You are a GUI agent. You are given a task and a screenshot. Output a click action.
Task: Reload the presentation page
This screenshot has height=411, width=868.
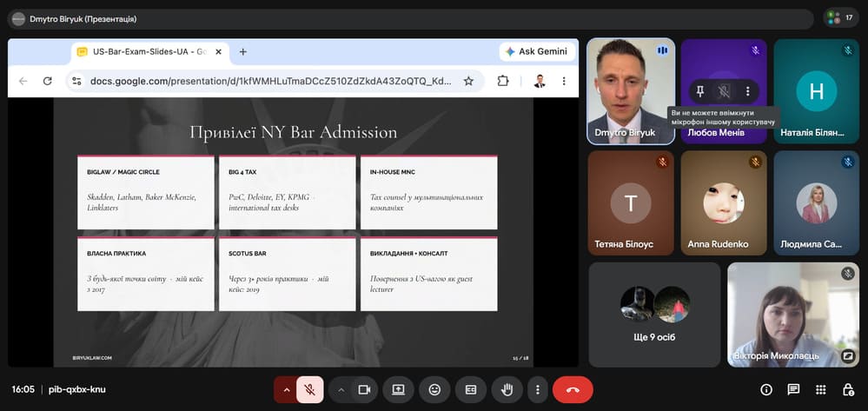(x=48, y=81)
